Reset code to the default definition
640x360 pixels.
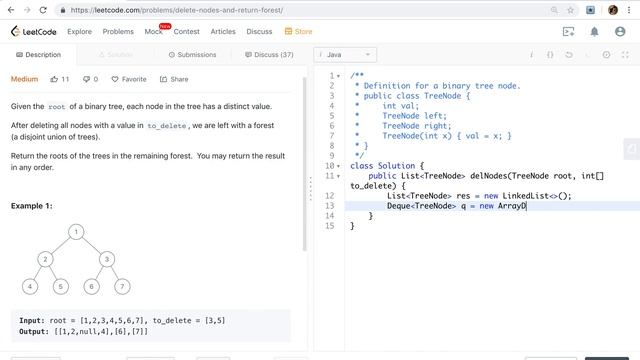[x=569, y=55]
